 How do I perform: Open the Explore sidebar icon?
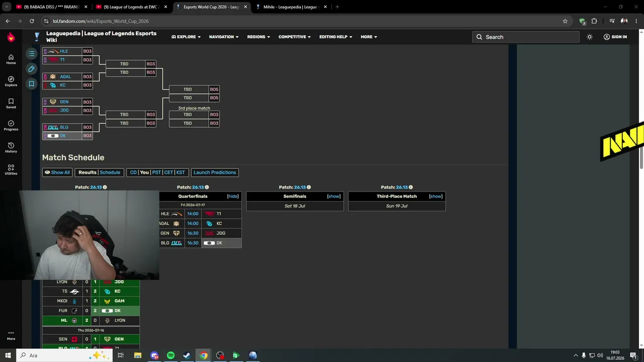[11, 81]
